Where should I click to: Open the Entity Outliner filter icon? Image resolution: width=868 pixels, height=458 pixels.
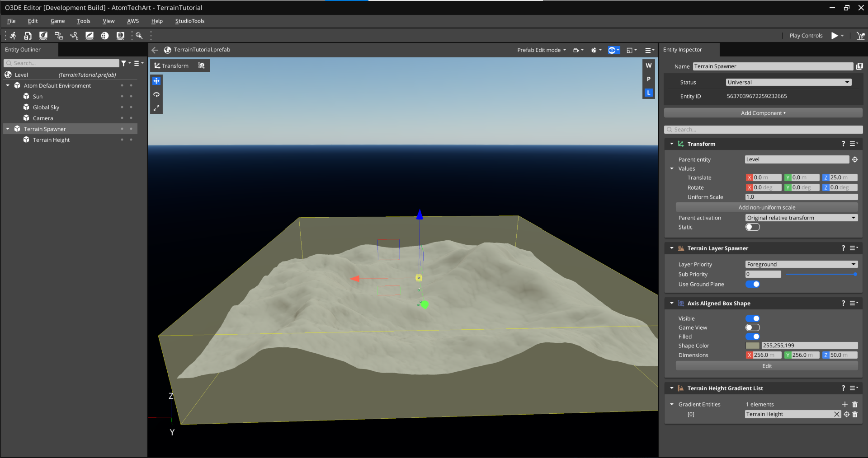123,63
